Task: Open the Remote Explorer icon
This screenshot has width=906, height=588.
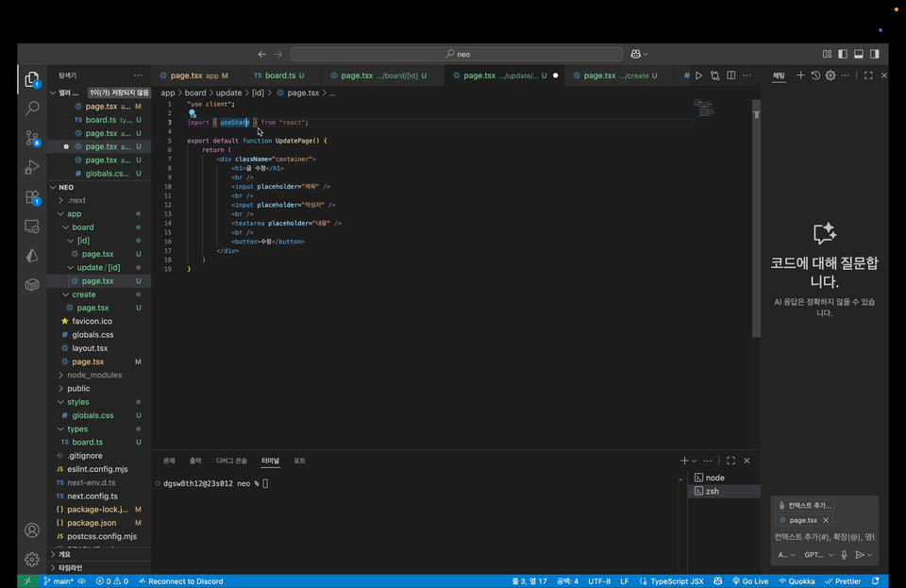Action: (x=32, y=227)
